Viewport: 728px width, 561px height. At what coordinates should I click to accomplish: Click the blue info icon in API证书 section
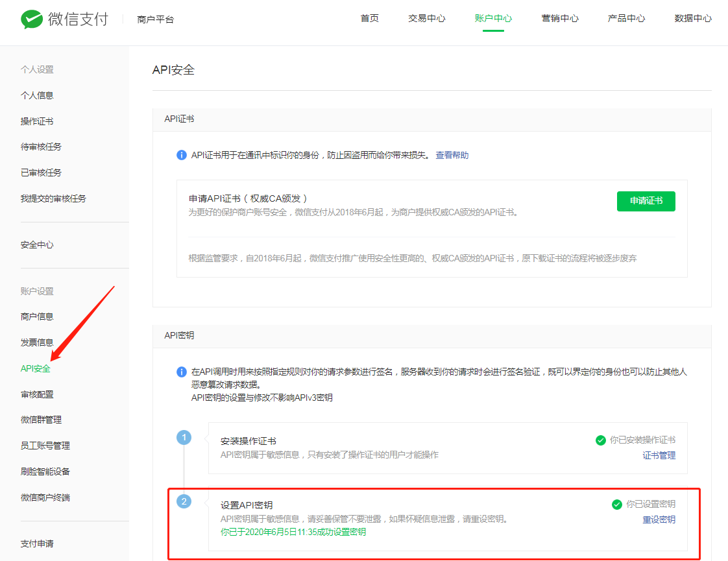click(x=182, y=155)
